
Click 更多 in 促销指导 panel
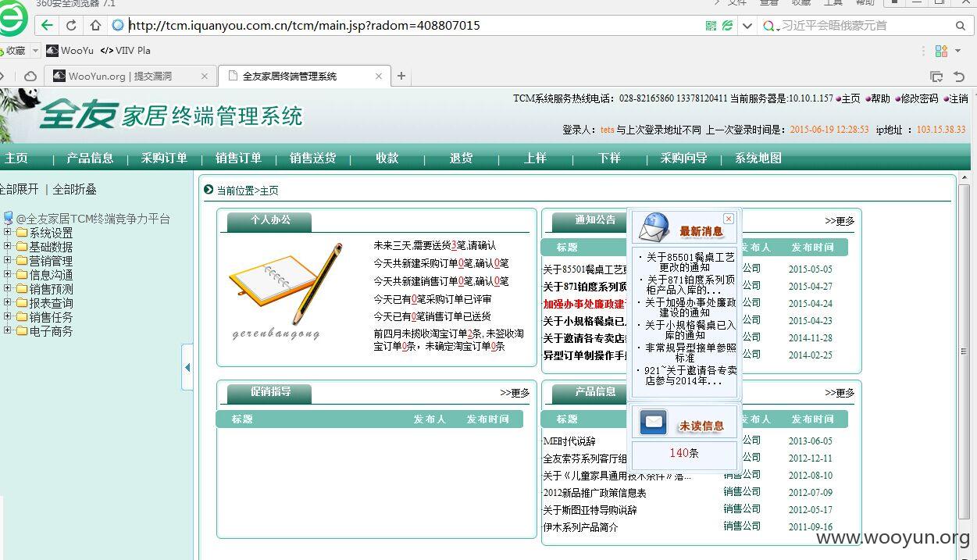coord(515,393)
